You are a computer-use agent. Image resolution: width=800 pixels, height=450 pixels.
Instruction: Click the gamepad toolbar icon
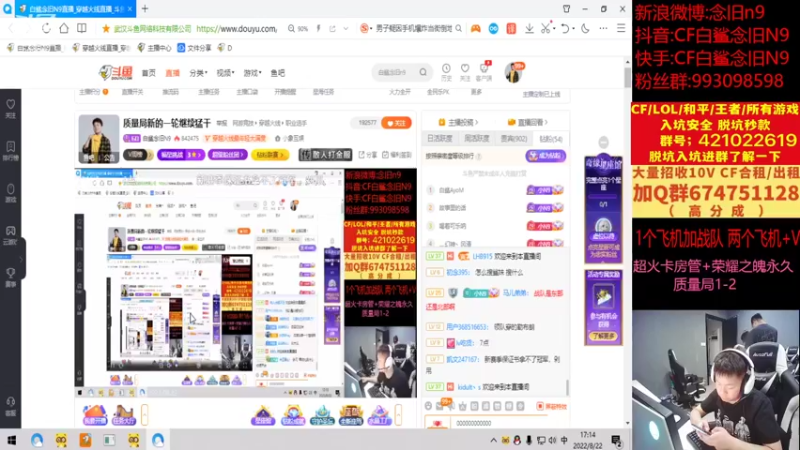[x=476, y=29]
